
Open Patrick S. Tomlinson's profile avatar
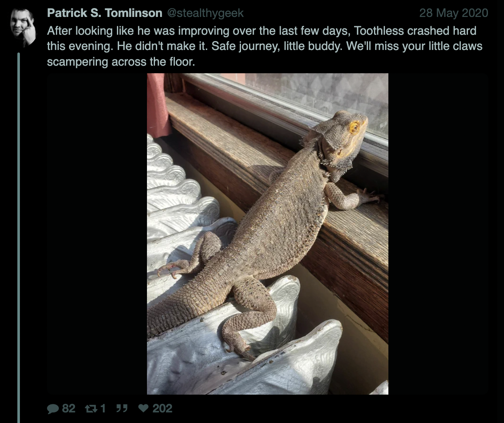coord(23,27)
